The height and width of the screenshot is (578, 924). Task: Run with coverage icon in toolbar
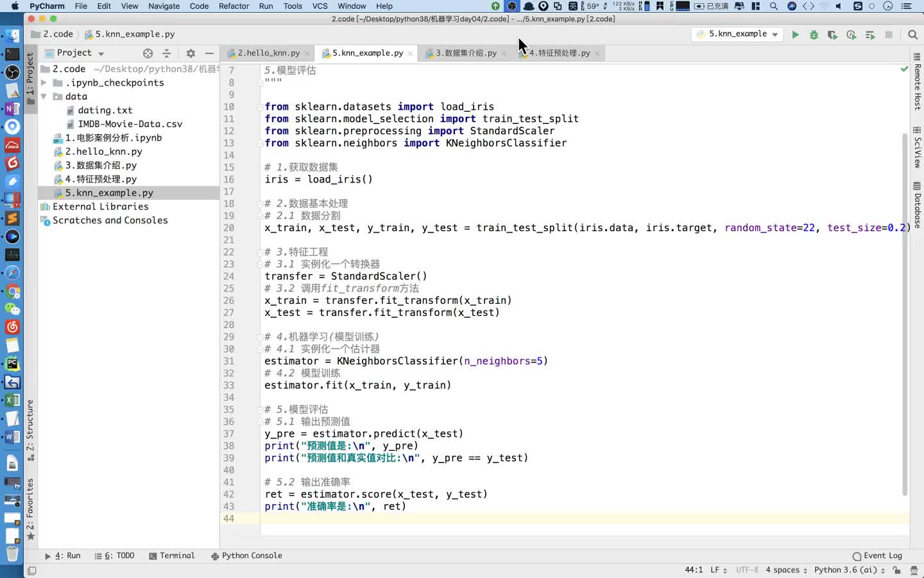(x=832, y=35)
